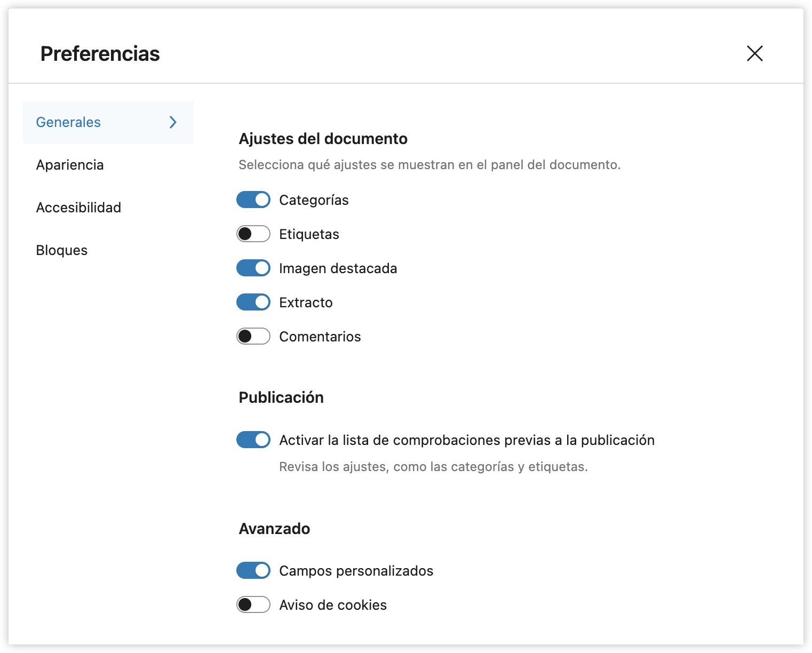
Task: Disable the pre-publication checklist toggle
Action: click(x=253, y=440)
